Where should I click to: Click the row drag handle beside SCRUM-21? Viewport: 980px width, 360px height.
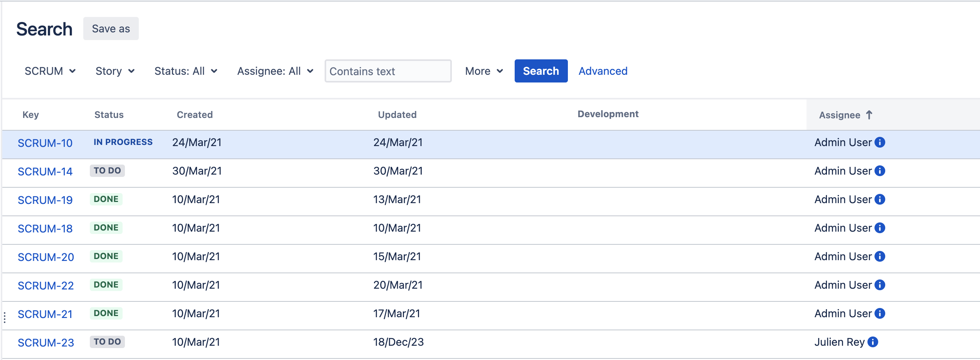tap(5, 317)
